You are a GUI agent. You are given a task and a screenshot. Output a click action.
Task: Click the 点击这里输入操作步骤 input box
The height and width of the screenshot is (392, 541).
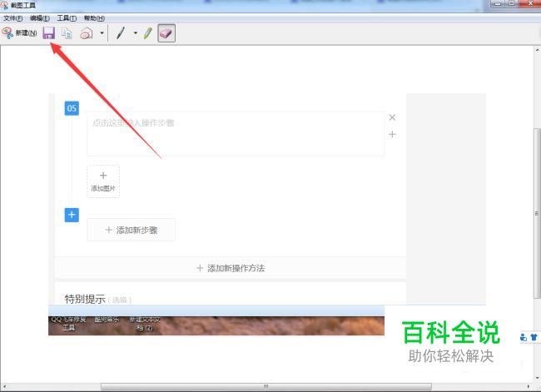(236, 134)
